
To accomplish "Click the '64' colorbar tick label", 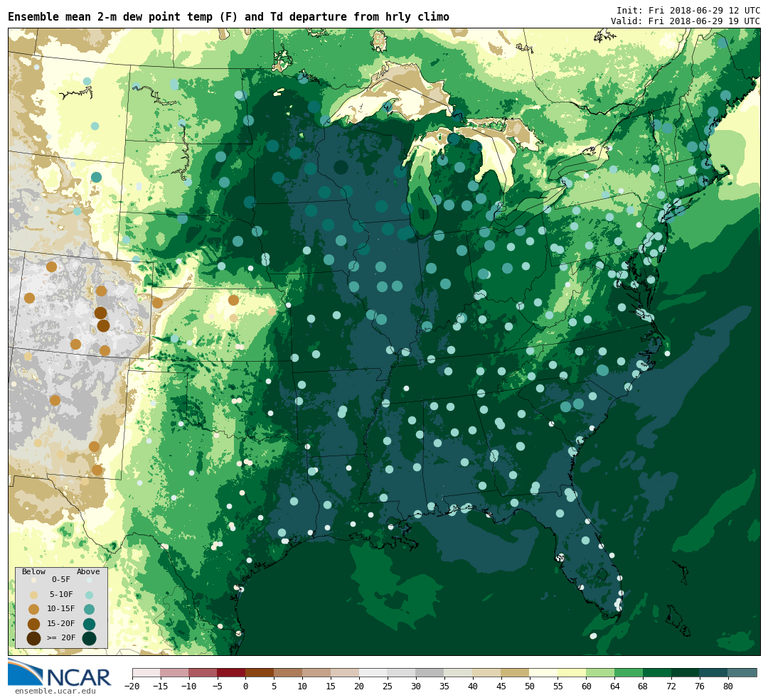I will click(x=614, y=686).
